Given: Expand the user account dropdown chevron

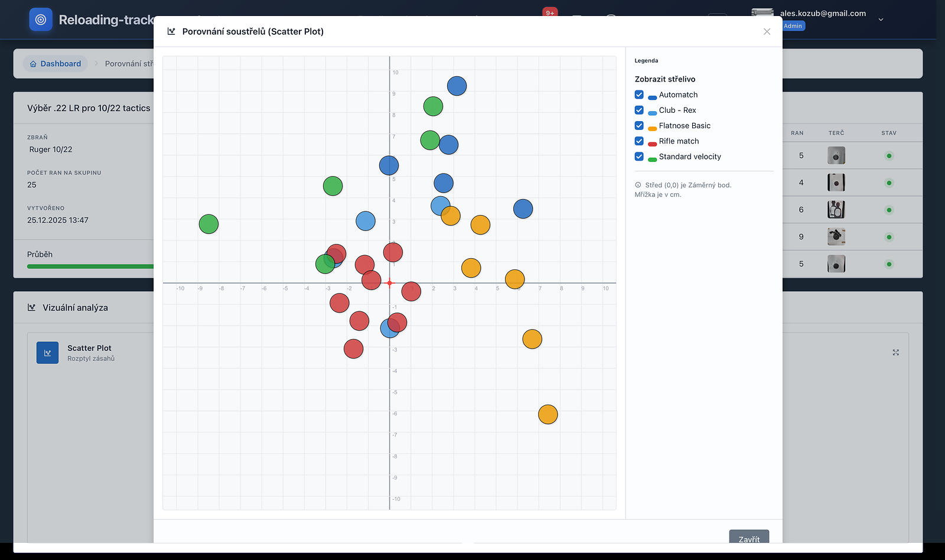Looking at the screenshot, I should click(x=881, y=19).
